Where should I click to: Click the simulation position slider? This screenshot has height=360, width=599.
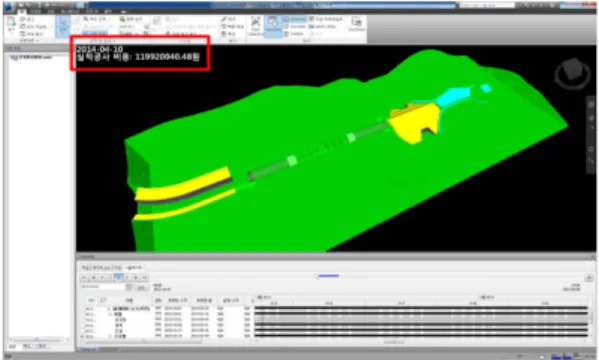point(329,276)
